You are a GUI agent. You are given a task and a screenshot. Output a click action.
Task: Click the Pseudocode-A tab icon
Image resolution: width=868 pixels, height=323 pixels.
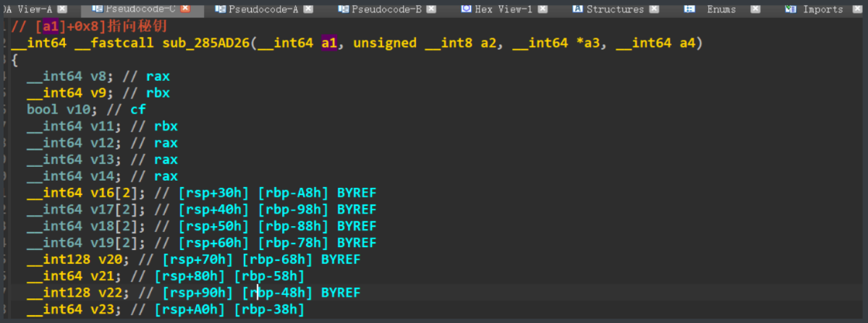click(218, 9)
